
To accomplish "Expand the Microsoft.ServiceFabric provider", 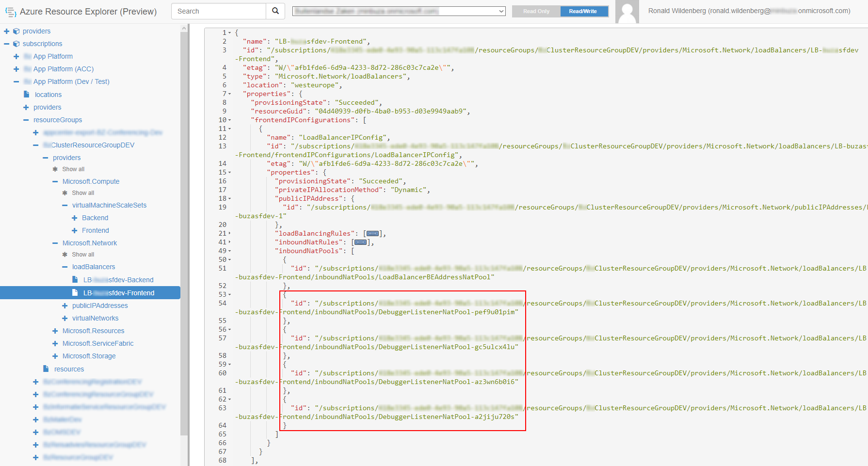I will click(x=55, y=343).
